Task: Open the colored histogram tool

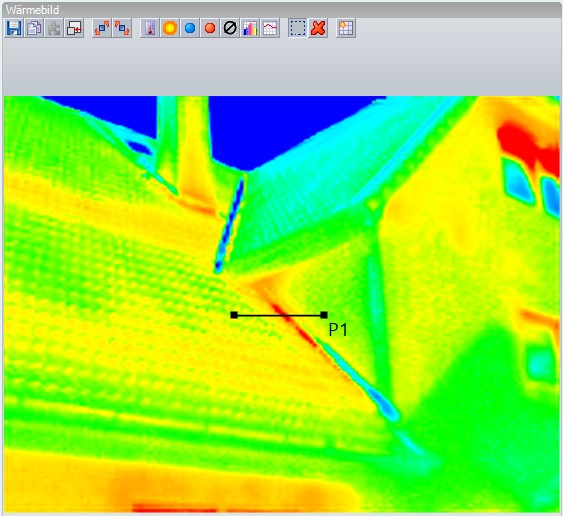Action: (x=250, y=28)
